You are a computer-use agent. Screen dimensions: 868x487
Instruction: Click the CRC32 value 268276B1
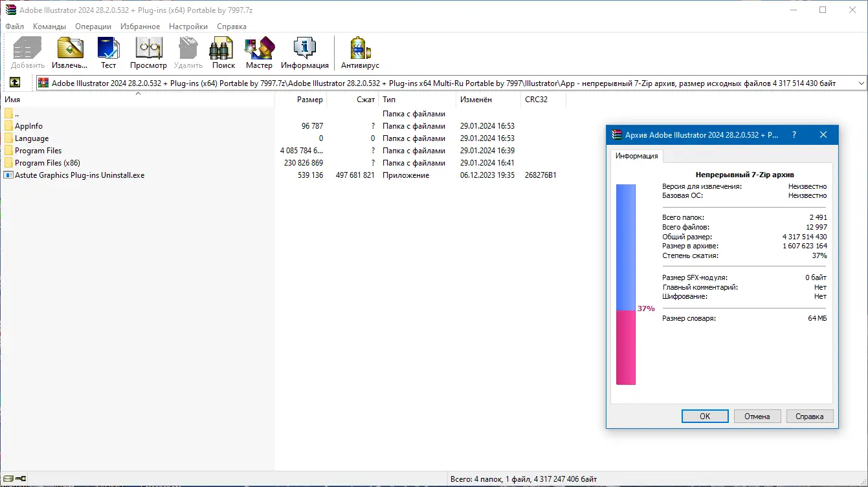point(540,175)
